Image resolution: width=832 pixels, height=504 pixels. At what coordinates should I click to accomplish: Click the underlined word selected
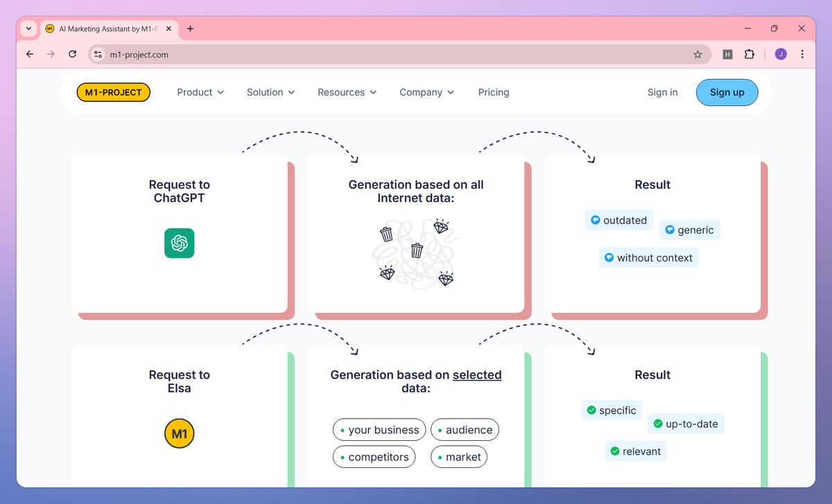[x=477, y=375]
